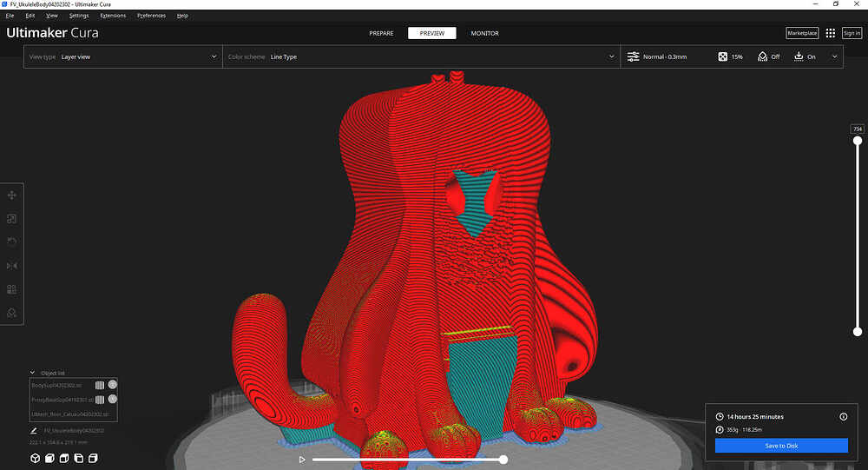Open the View type Layer view dropdown
This screenshot has width=868, height=470.
tap(123, 56)
